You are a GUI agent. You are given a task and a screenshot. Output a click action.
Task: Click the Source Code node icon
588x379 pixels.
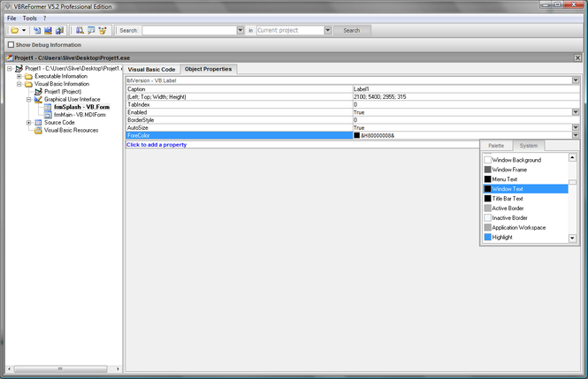pyautogui.click(x=38, y=123)
